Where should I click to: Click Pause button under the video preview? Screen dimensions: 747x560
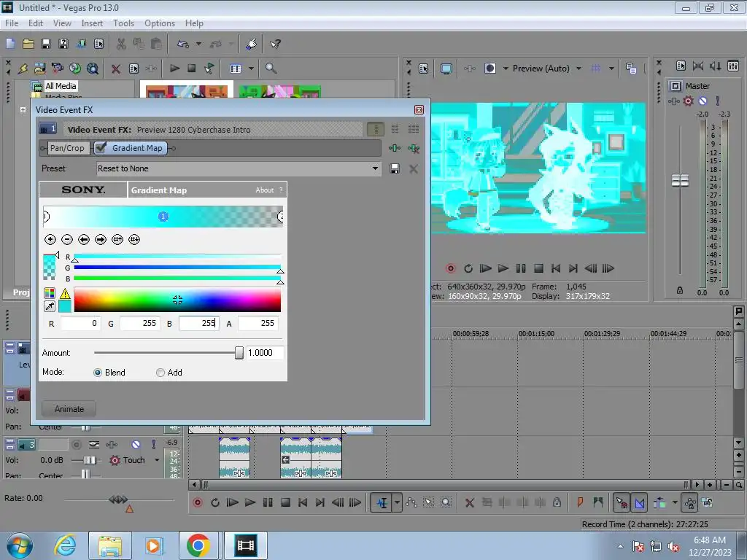521,268
